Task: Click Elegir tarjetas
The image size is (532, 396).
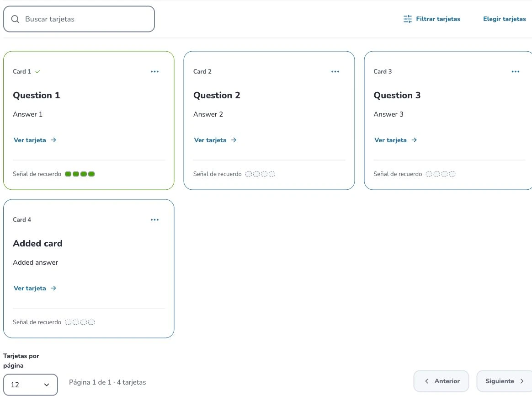Action: click(505, 19)
